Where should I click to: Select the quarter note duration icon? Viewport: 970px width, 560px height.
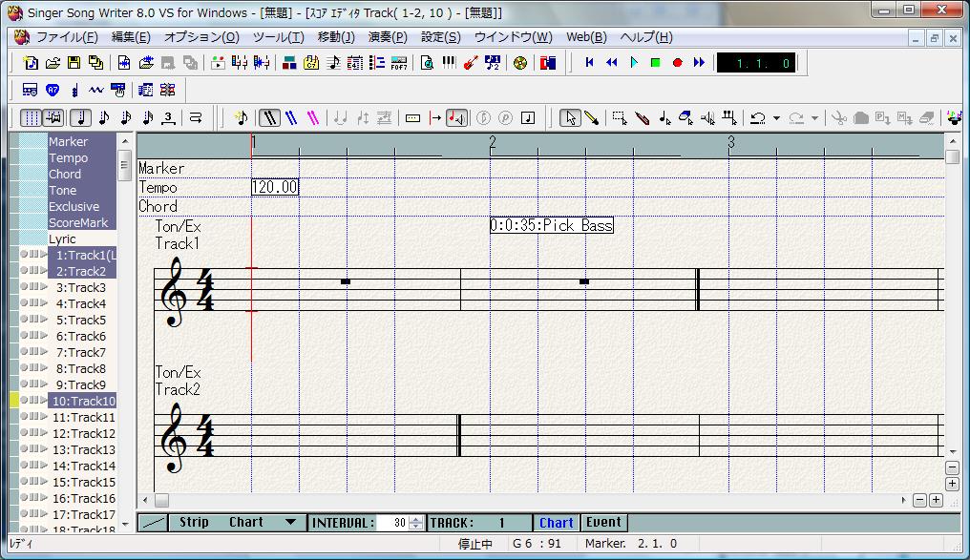pyautogui.click(x=80, y=118)
